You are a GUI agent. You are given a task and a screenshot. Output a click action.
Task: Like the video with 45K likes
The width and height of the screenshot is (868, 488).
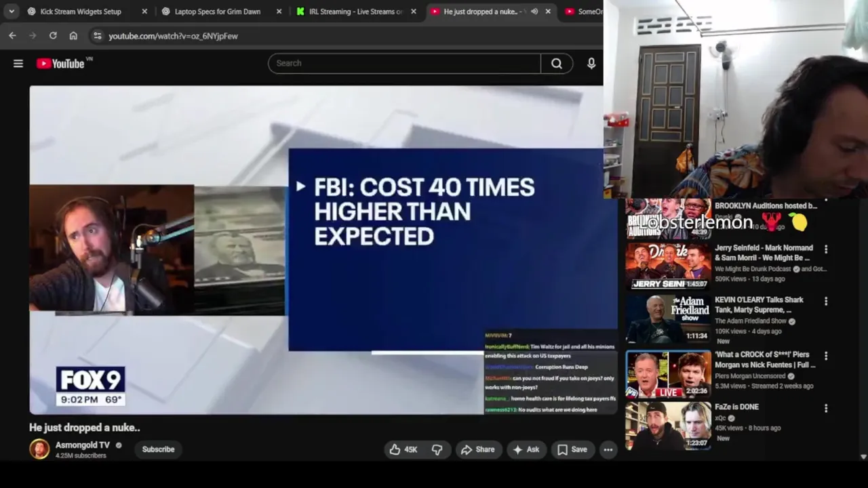coord(403,449)
